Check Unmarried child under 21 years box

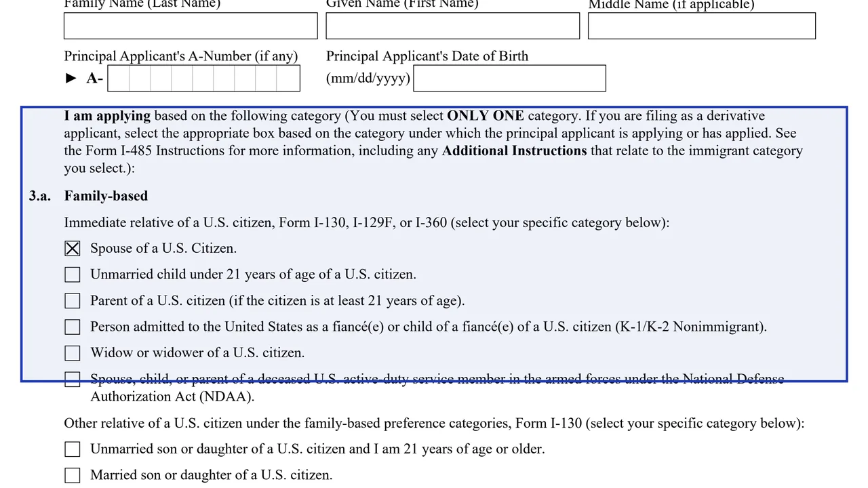(x=73, y=274)
